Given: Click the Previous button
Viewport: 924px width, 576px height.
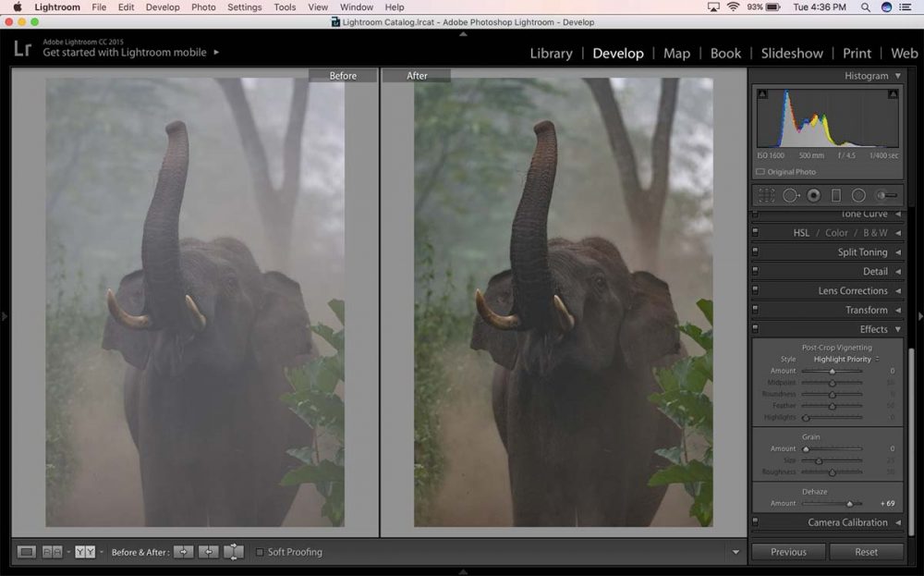Looking at the screenshot, I should click(x=788, y=551).
